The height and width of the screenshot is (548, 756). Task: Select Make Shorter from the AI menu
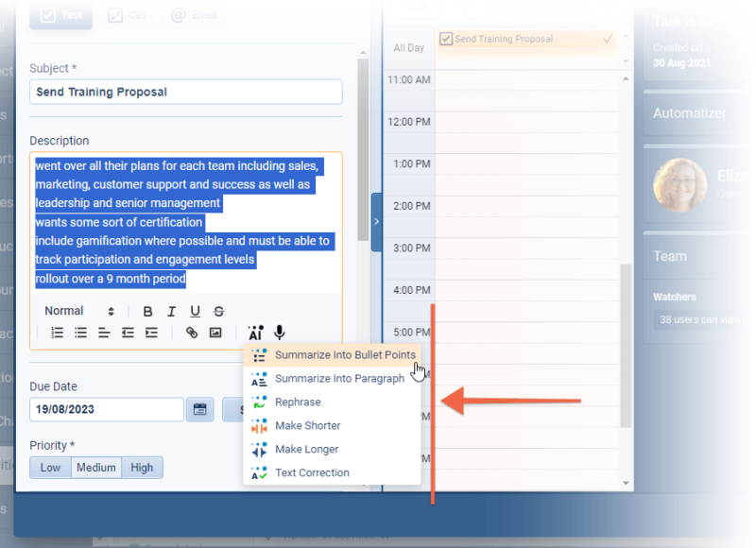coord(307,426)
